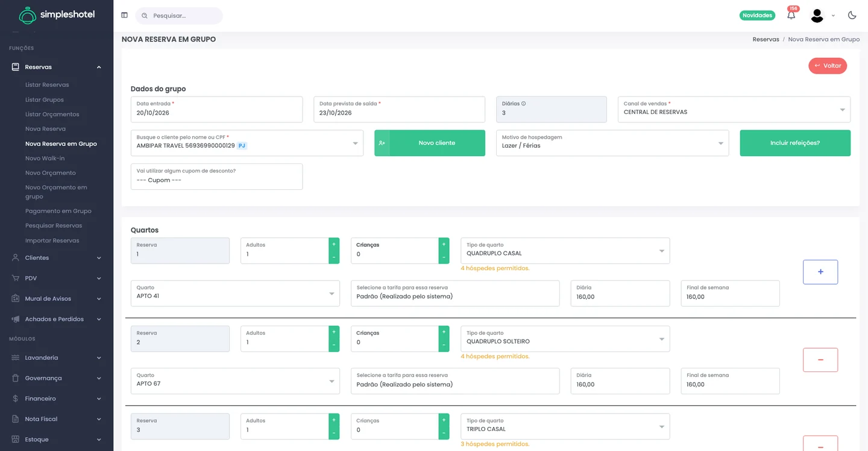Add a room with the blue plus button
868x451 pixels.
820,272
